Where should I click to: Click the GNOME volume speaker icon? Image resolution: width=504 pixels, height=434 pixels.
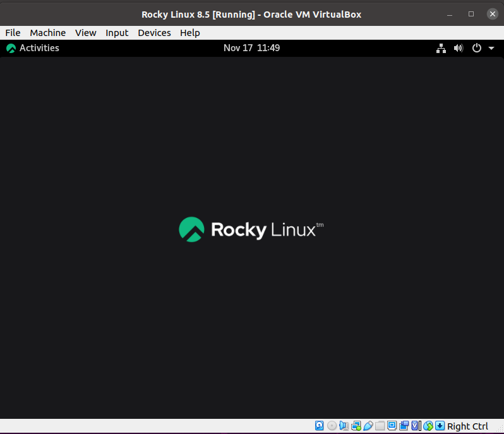tap(458, 48)
